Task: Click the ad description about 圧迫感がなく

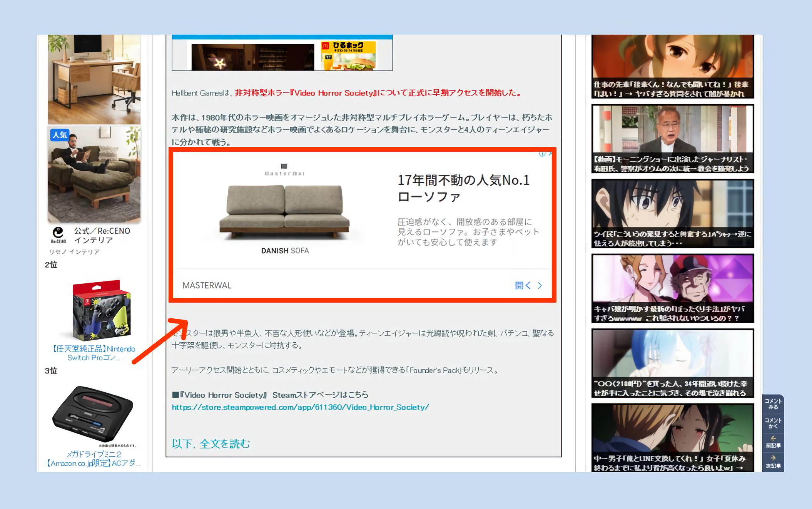Action: point(468,232)
